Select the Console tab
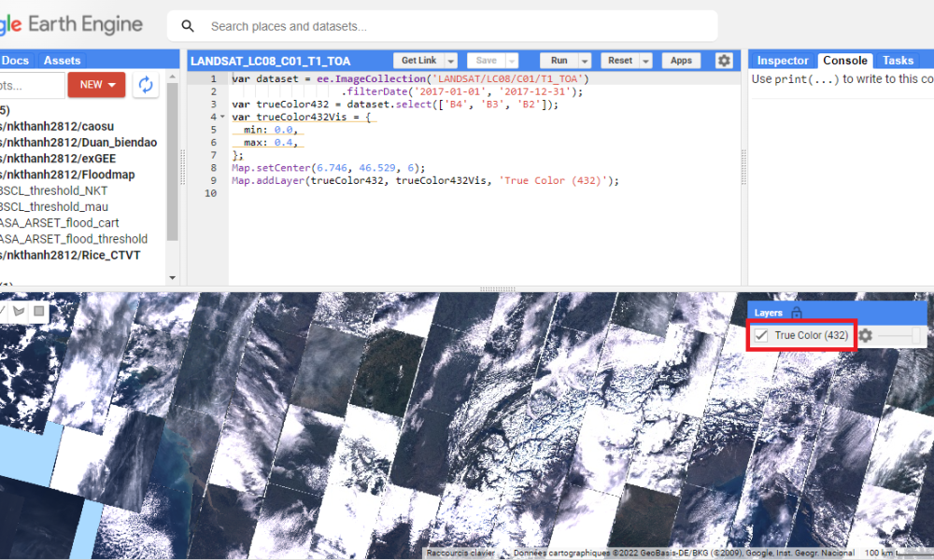The height and width of the screenshot is (560, 934). pos(844,61)
